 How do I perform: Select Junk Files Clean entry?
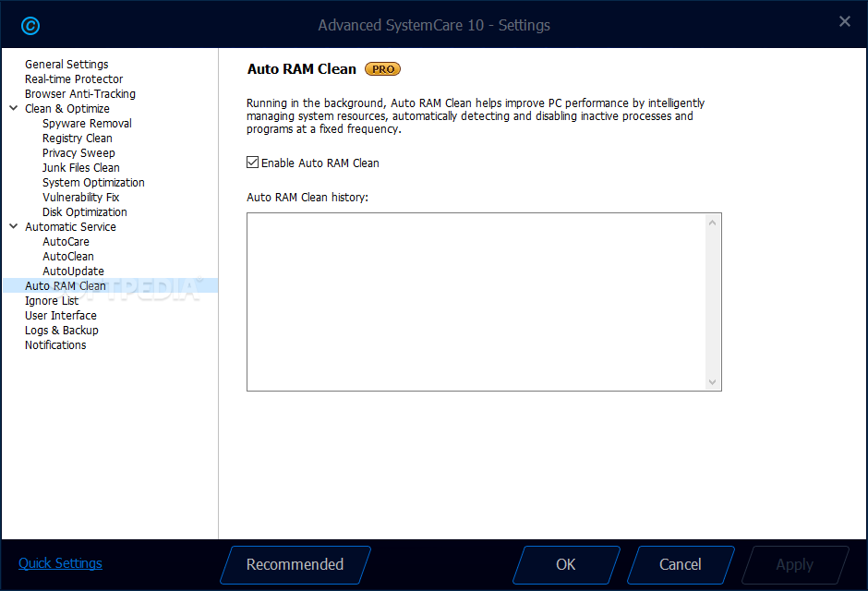click(81, 168)
